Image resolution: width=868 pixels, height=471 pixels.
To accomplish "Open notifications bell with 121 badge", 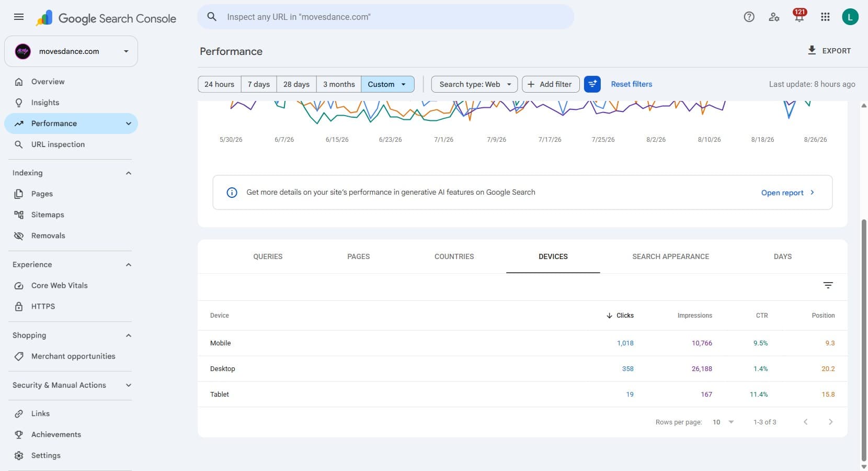I will tap(799, 17).
